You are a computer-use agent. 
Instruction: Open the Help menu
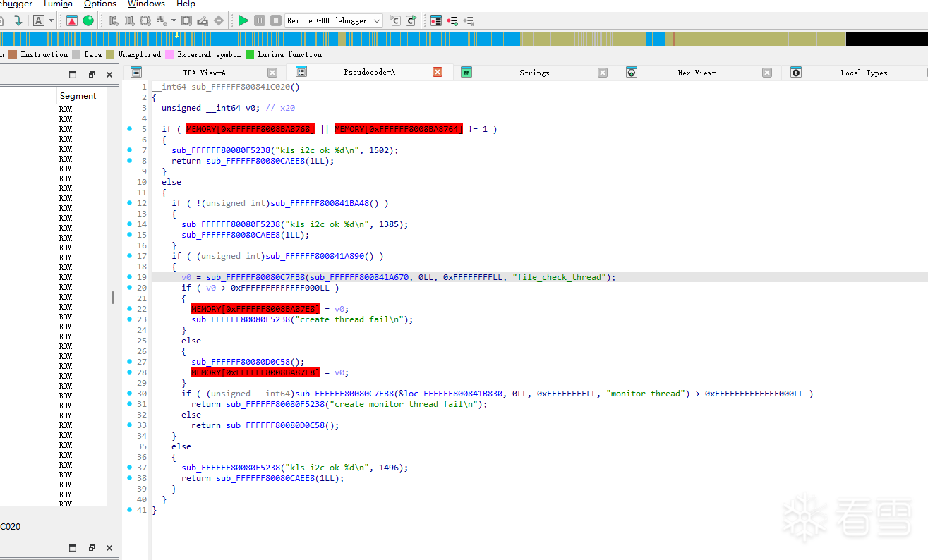point(186,4)
